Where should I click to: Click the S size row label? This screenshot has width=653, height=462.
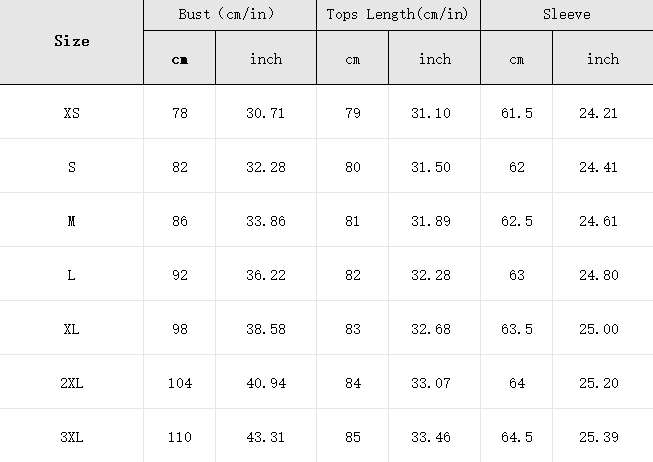pos(72,167)
